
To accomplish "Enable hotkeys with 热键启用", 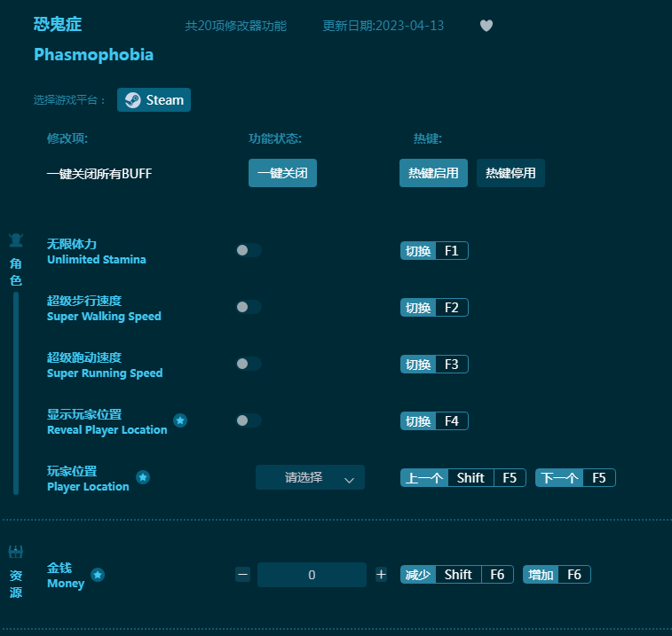I will pyautogui.click(x=433, y=173).
